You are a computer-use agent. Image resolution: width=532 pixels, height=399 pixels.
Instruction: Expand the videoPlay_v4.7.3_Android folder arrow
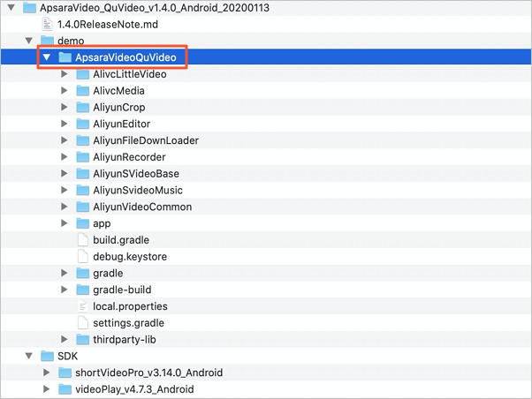coord(47,389)
